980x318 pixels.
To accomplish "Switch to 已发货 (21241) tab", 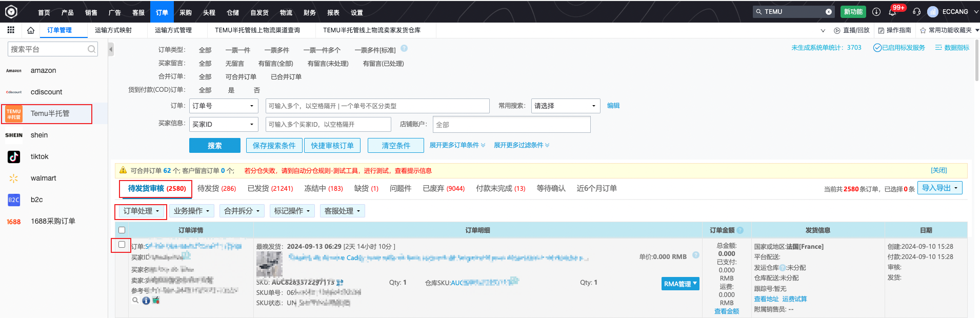I will click(270, 188).
